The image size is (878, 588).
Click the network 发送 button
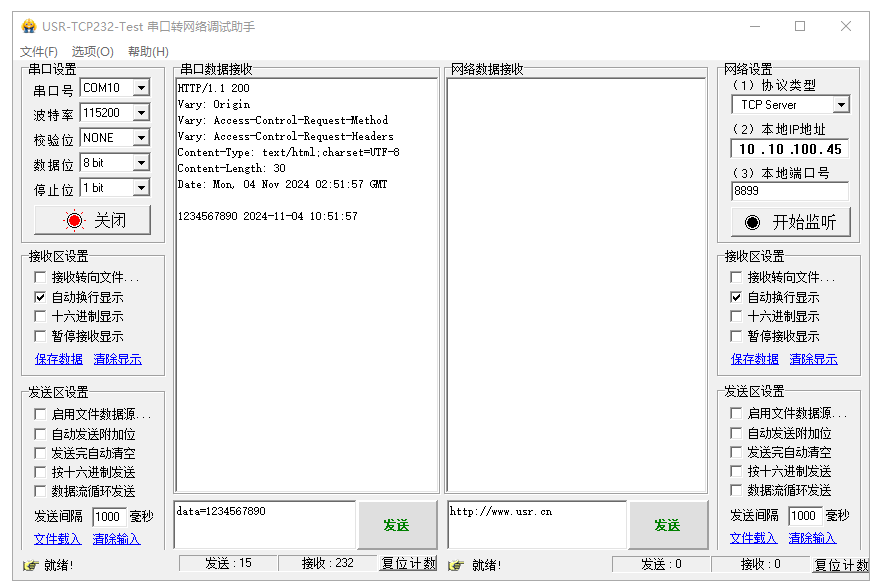click(x=668, y=525)
